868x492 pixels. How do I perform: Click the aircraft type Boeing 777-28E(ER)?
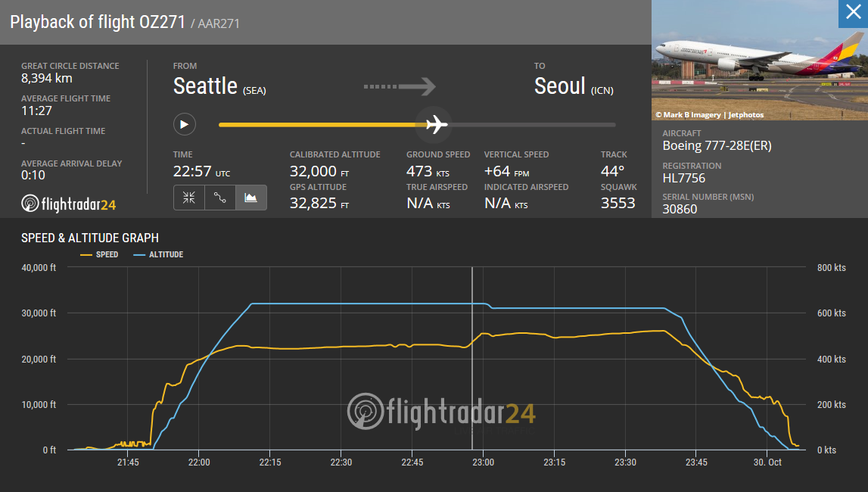[x=717, y=146]
